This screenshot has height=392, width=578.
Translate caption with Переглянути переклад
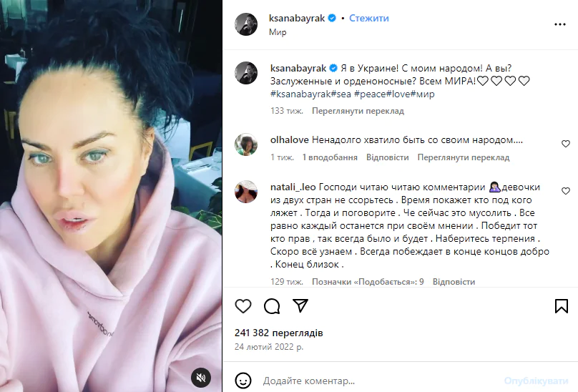pyautogui.click(x=358, y=111)
